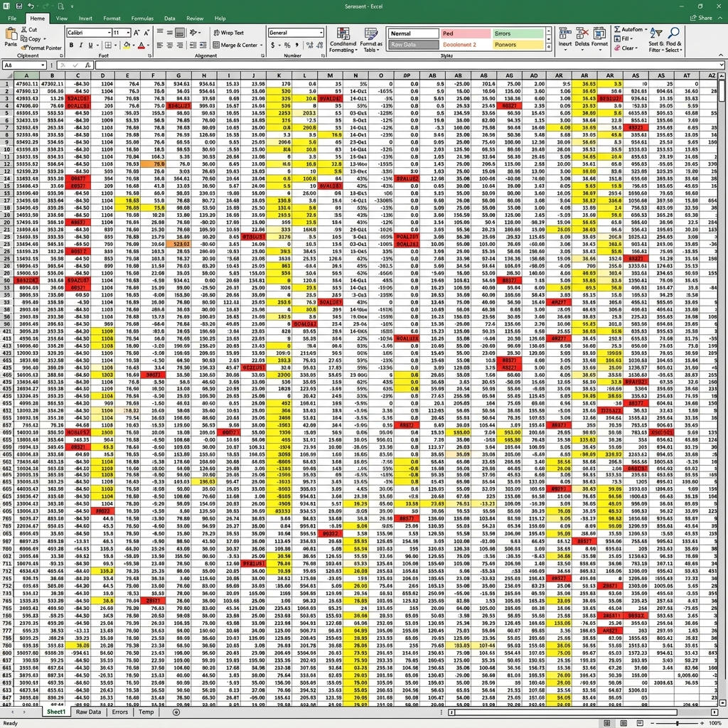Screen dimensions: 728x728
Task: Toggle italic formatting
Action: pyautogui.click(x=81, y=45)
